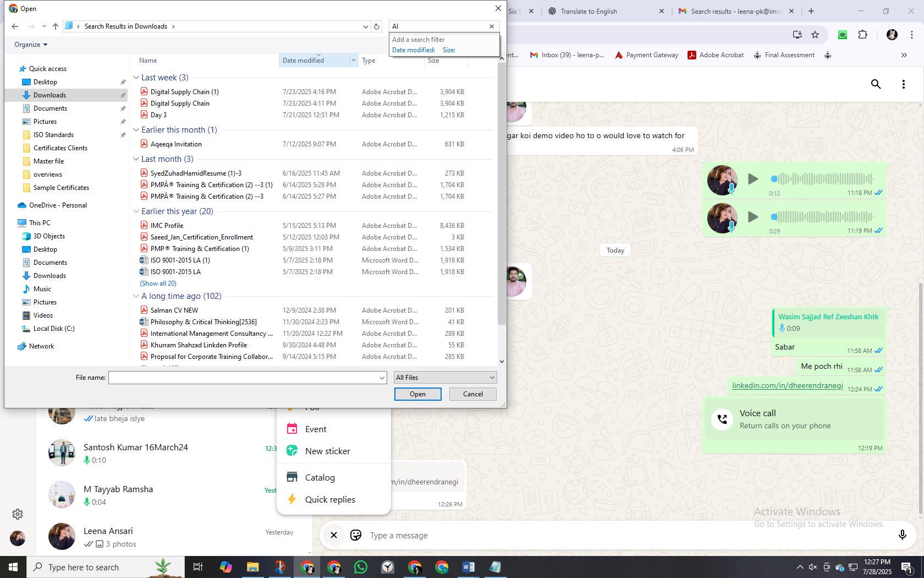The height and width of the screenshot is (578, 924).
Task: Open the pinned Downloads folder under Quick access
Action: 50,95
